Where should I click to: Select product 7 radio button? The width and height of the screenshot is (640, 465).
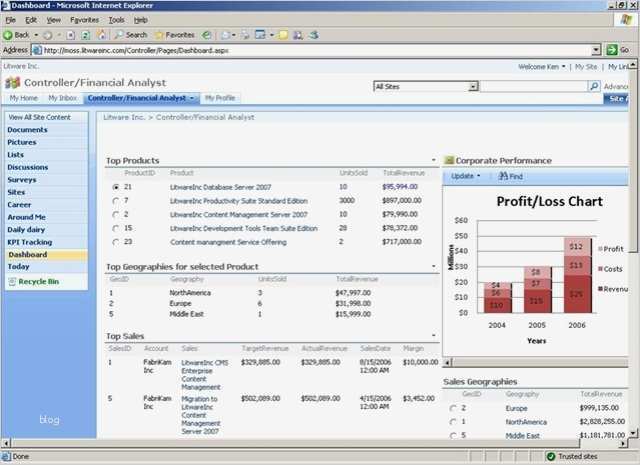[x=116, y=201]
